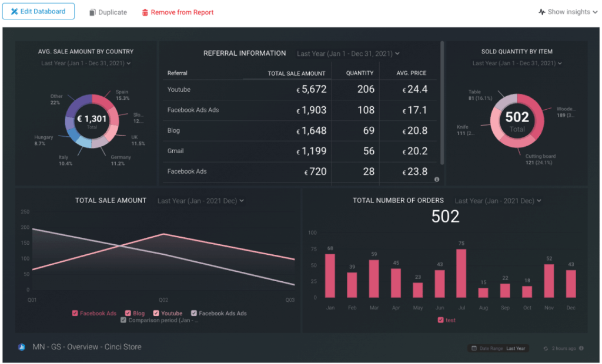
Task: Toggle Comparison period legend checkbox
Action: coord(123,321)
